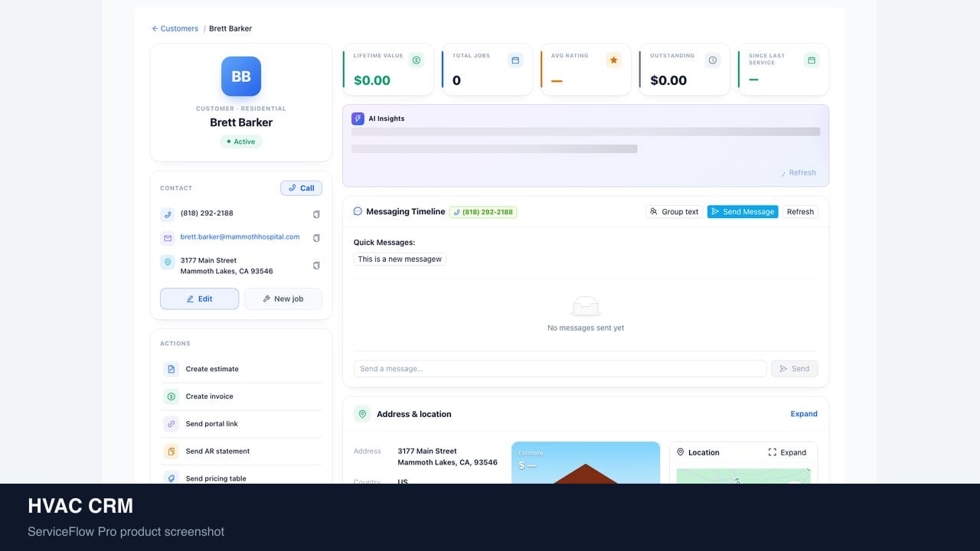Select Send pricing table action
980x551 pixels.
click(x=241, y=478)
